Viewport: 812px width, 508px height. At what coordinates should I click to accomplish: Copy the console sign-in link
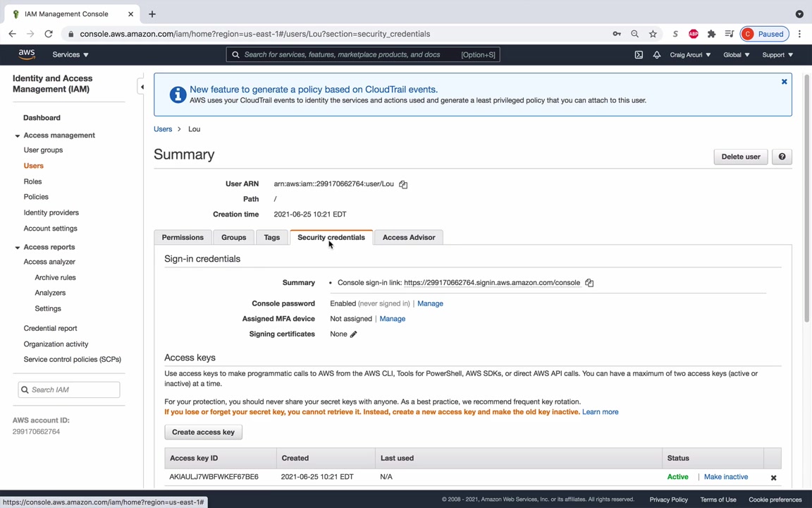(589, 282)
